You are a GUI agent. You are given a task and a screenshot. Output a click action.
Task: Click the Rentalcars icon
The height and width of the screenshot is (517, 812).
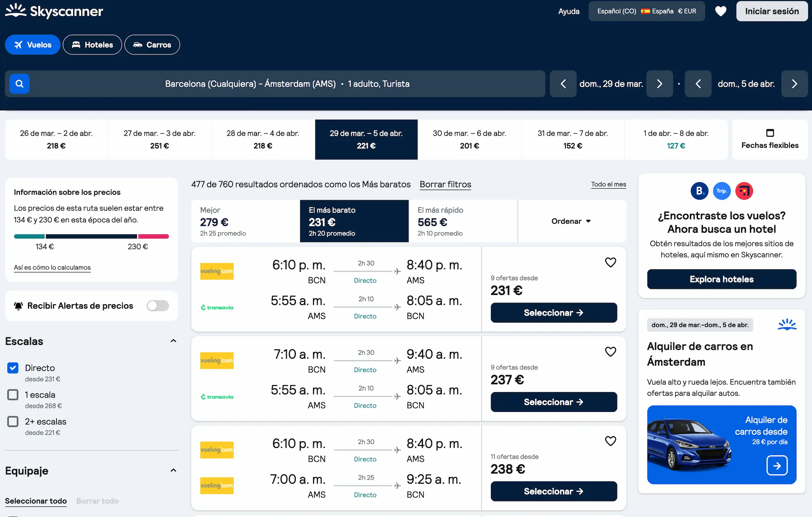point(744,190)
